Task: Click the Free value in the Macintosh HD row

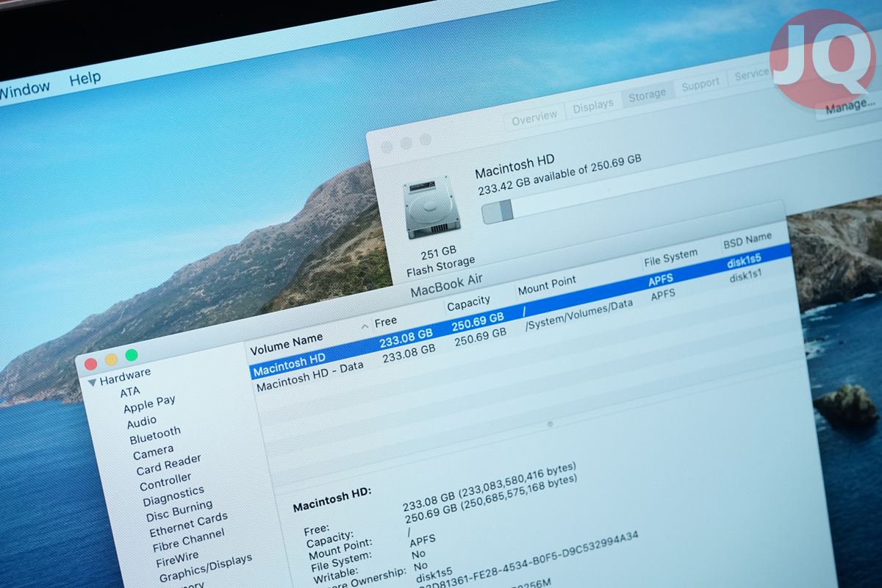Action: coord(406,339)
